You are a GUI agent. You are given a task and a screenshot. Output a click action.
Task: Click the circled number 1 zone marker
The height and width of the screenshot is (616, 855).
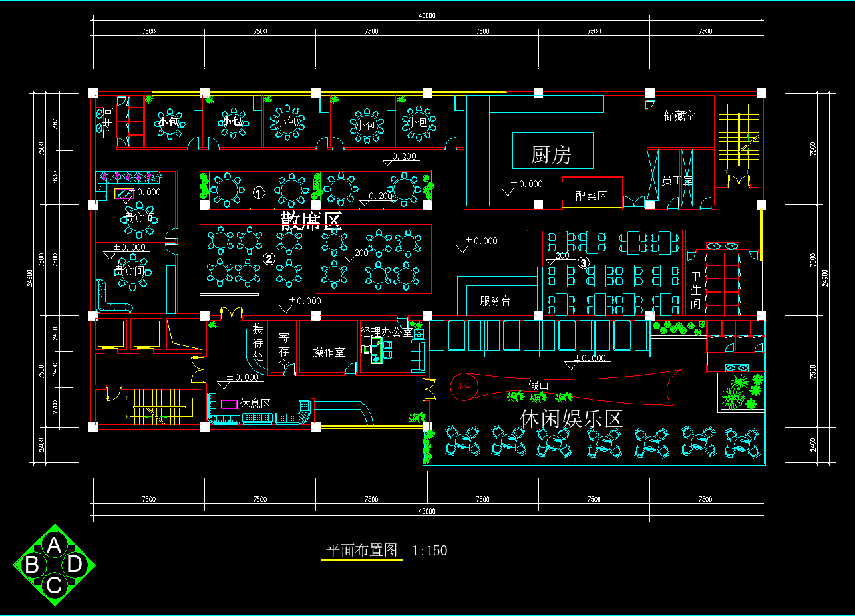[259, 193]
